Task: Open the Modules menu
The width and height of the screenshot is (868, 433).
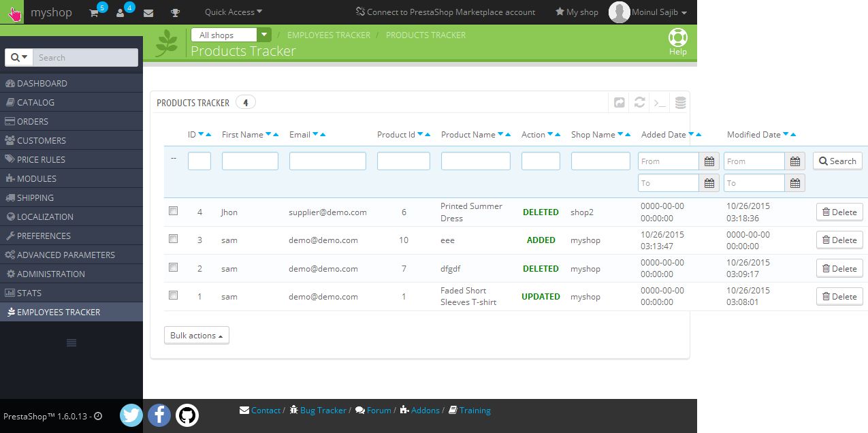Action: point(71,178)
